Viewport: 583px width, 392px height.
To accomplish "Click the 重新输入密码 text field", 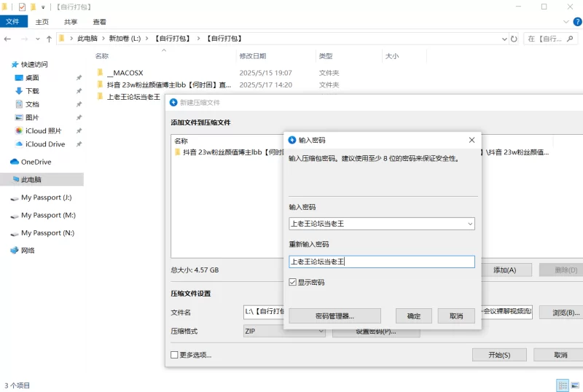I will (381, 262).
